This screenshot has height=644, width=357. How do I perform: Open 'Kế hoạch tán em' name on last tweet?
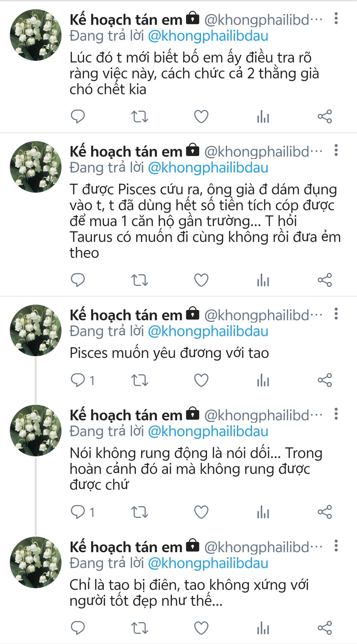(x=126, y=547)
